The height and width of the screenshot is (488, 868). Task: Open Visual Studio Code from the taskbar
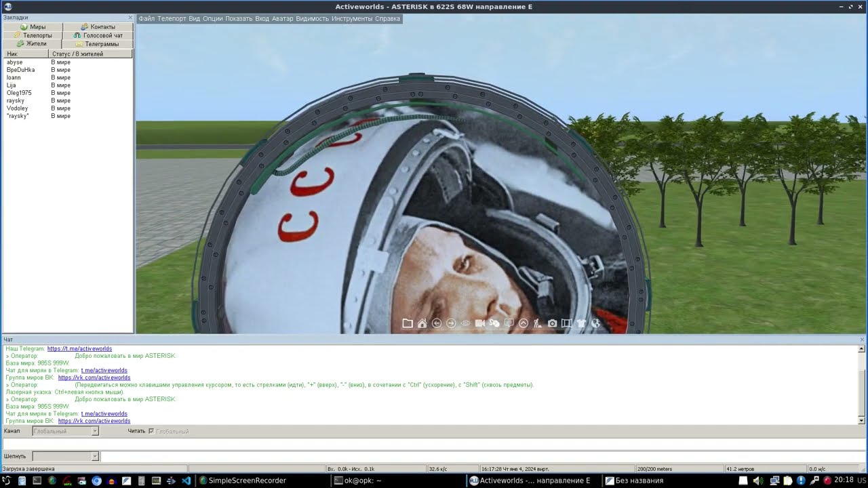coord(186,481)
